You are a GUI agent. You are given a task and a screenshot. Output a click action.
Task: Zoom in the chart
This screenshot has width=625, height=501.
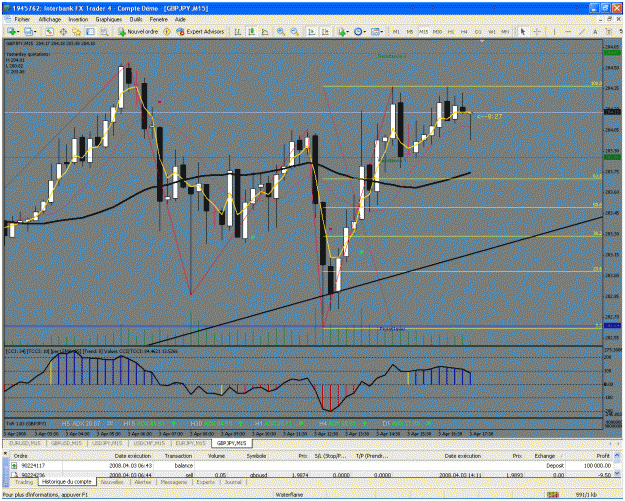click(281, 31)
